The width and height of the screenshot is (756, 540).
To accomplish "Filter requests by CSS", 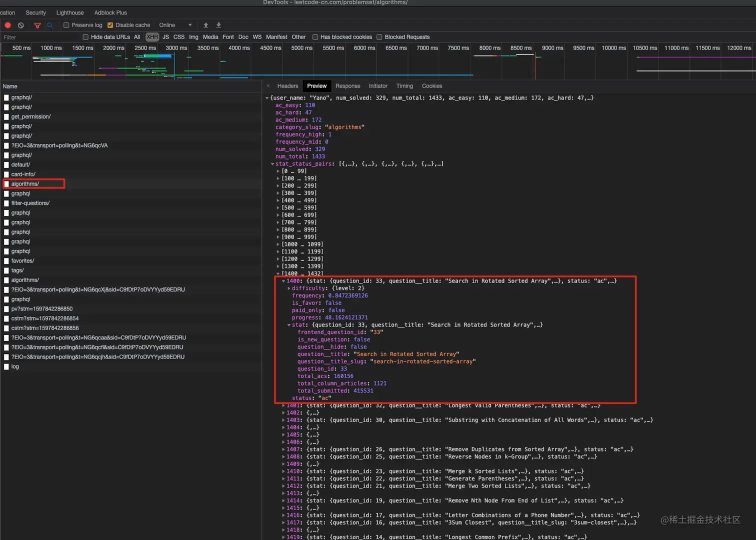I will 179,37.
